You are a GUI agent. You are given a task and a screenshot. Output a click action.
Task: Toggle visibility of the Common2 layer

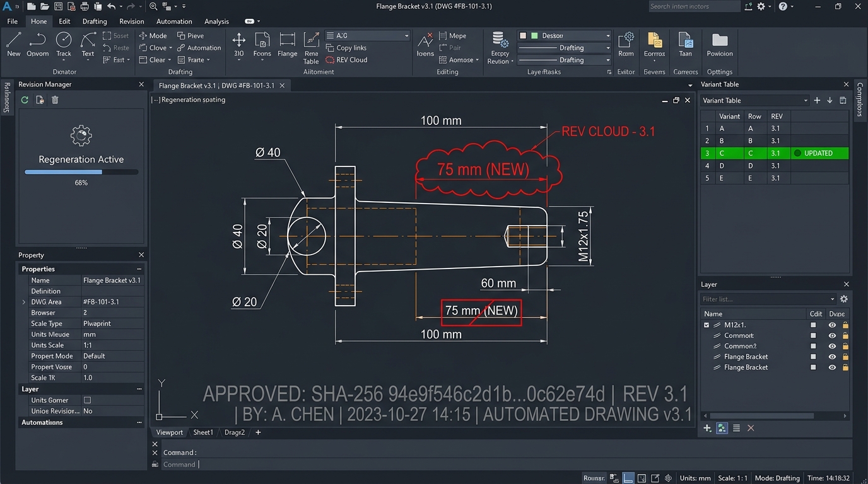832,346
